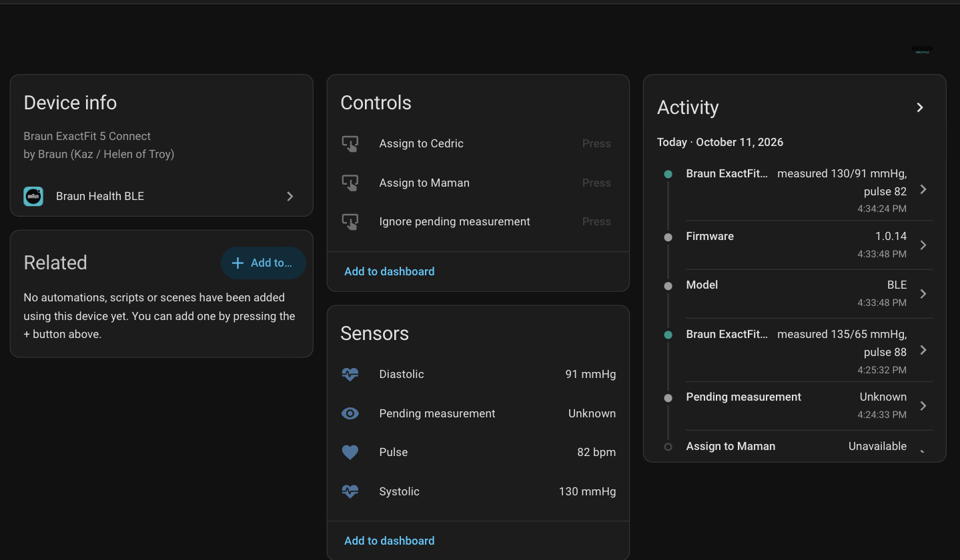Viewport: 960px width, 560px height.
Task: Open Pending measurement Unknown activity chevron
Action: [923, 405]
